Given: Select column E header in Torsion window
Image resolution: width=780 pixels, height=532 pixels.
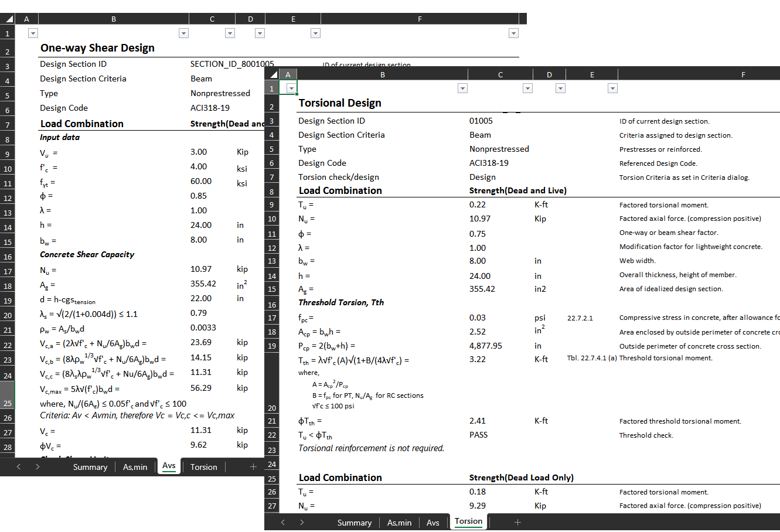Looking at the screenshot, I should [592, 74].
